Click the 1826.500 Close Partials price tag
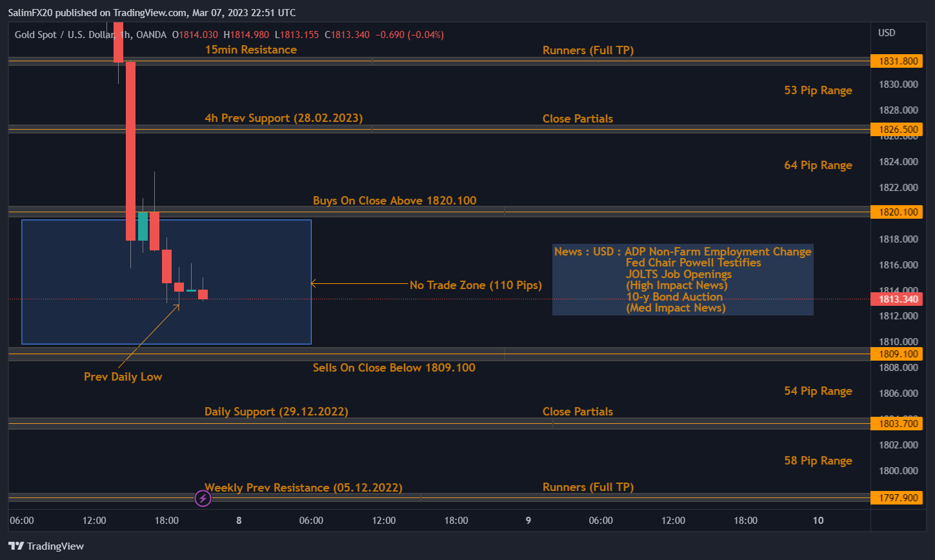This screenshot has width=935, height=560. [898, 129]
